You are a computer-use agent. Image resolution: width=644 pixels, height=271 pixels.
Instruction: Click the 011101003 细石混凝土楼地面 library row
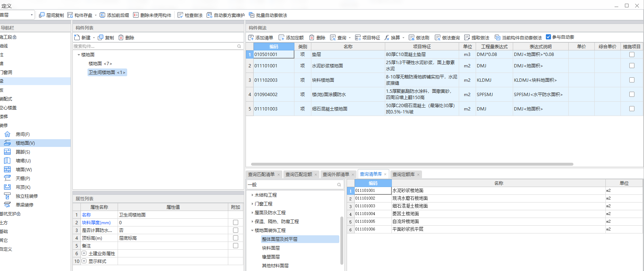[495, 206]
